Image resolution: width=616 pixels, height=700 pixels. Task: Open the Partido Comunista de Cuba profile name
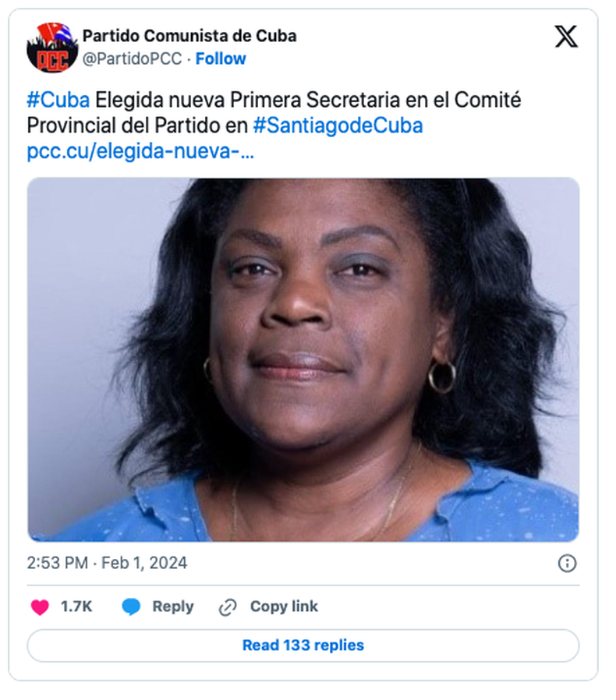click(x=189, y=36)
